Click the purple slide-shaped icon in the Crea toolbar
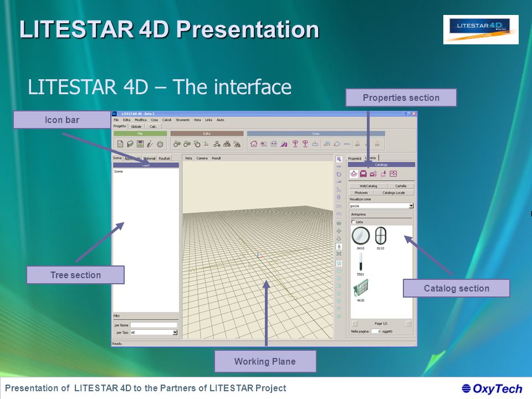The height and width of the screenshot is (399, 532). (x=284, y=144)
